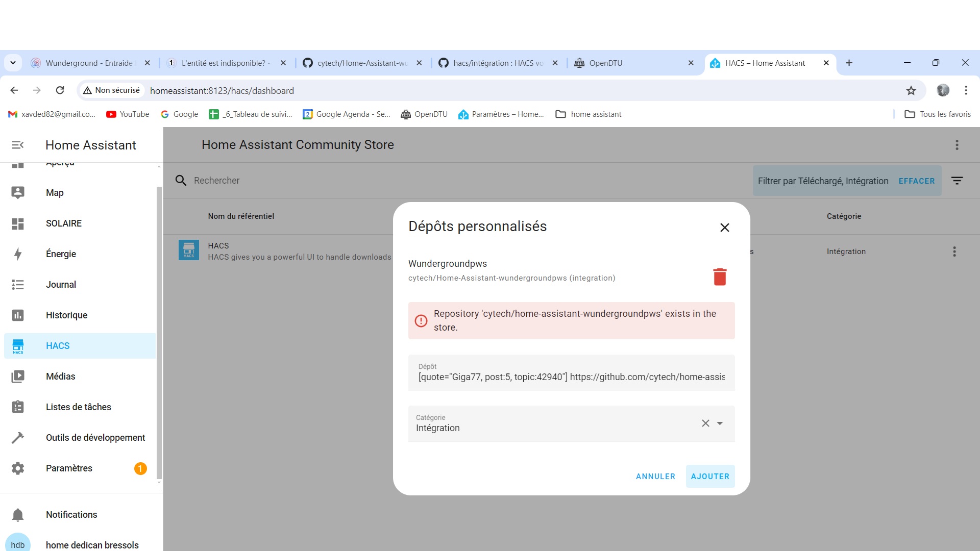
Task: Open Paramètres from the sidebar
Action: coord(69,468)
